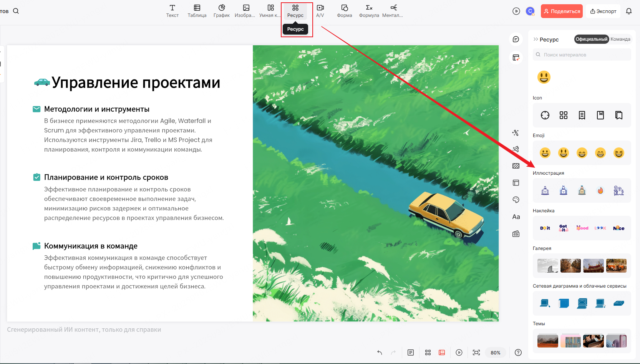Insert a Таблица from the toolbar

point(197,10)
